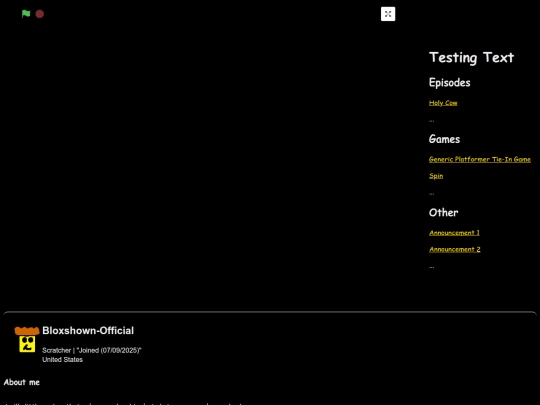Open Generic Platformer Tie-In Game link
This screenshot has height=405, width=540.
coord(479,159)
